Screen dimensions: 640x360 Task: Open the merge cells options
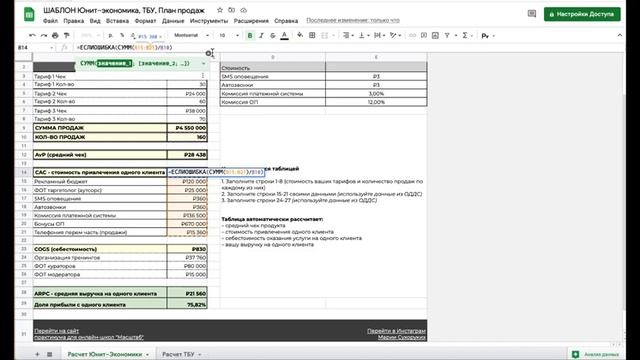[327, 36]
